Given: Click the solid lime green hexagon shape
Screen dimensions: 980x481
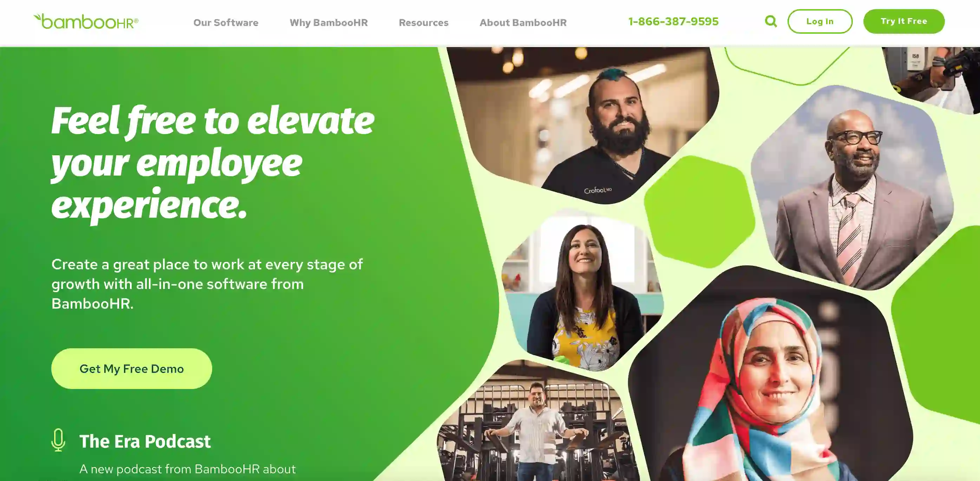Looking at the screenshot, I should (x=699, y=212).
